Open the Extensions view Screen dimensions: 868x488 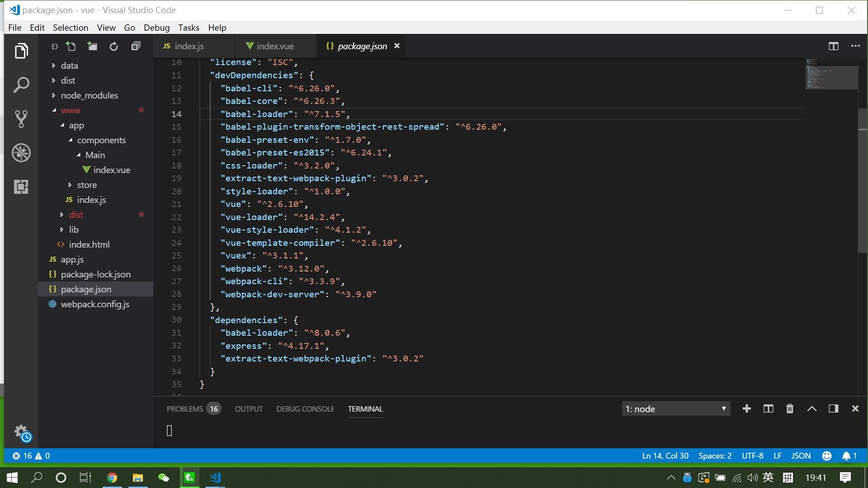tap(21, 187)
